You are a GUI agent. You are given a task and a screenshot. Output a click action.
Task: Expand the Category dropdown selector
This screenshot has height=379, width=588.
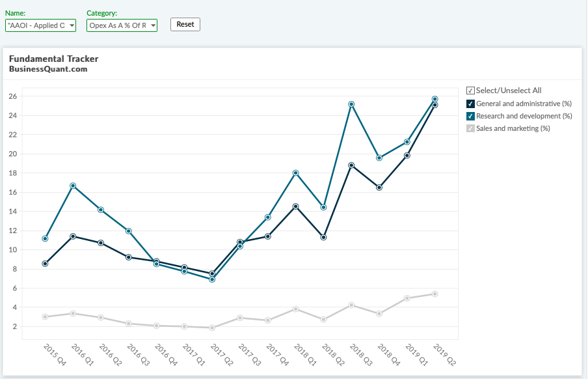(122, 25)
